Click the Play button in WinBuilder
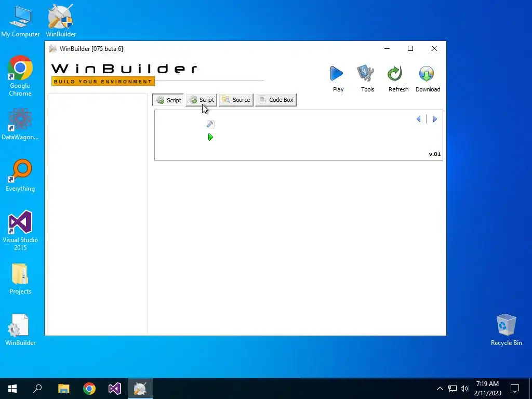 [x=338, y=79]
